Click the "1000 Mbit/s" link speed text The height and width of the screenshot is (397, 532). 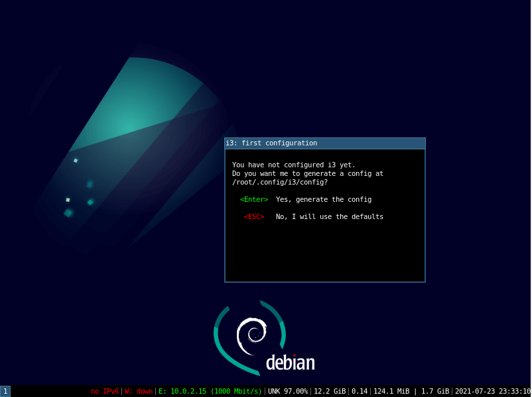[x=235, y=391]
